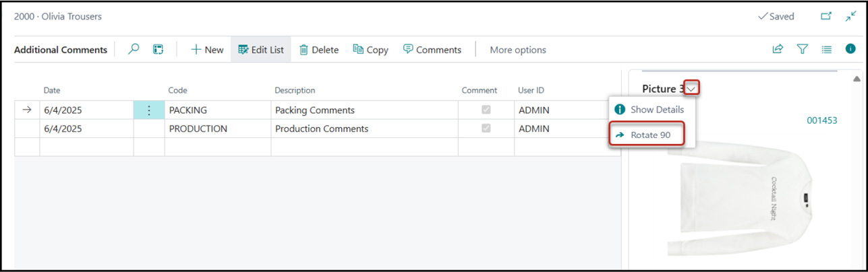Image resolution: width=868 pixels, height=272 pixels.
Task: Click the FactBox scrollbar up arrow
Action: pyautogui.click(x=857, y=79)
